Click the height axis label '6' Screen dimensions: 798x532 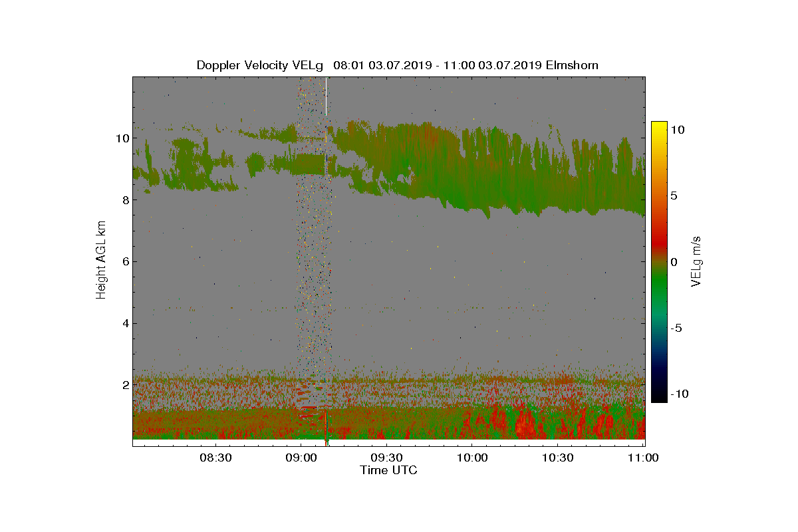125,261
